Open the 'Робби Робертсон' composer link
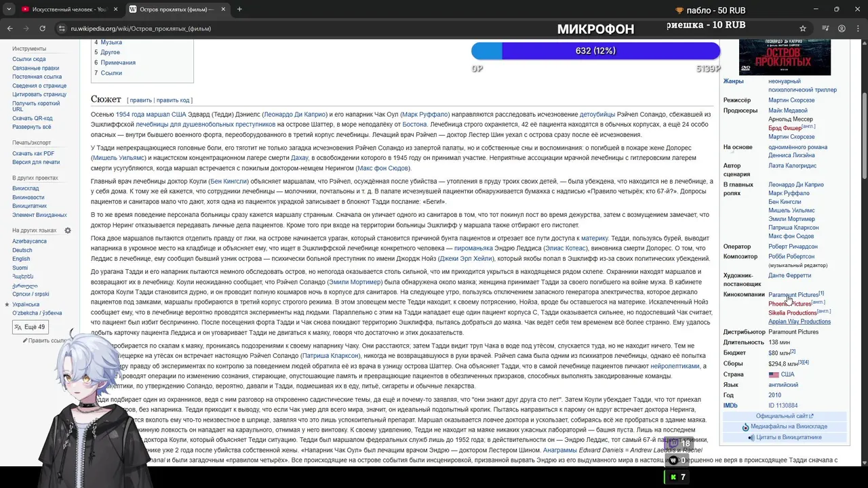 [791, 257]
